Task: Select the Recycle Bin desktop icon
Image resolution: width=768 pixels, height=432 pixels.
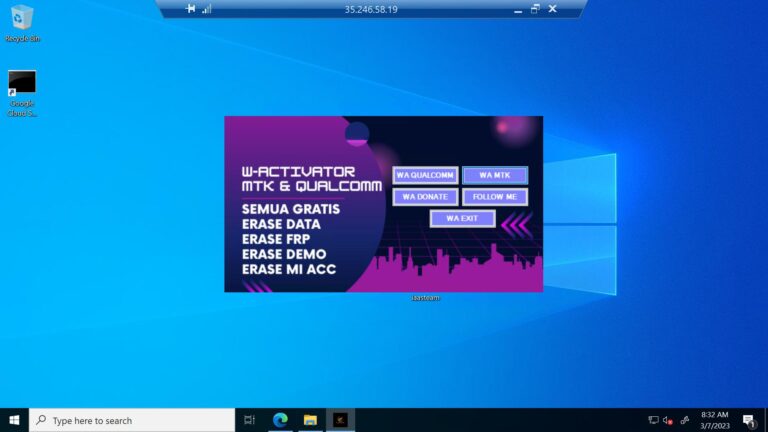Action: click(x=22, y=24)
